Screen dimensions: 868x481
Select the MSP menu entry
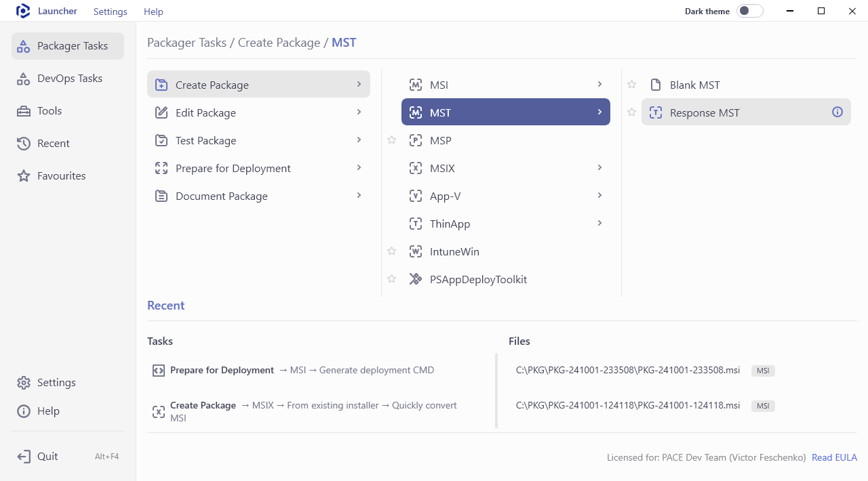[506, 140]
